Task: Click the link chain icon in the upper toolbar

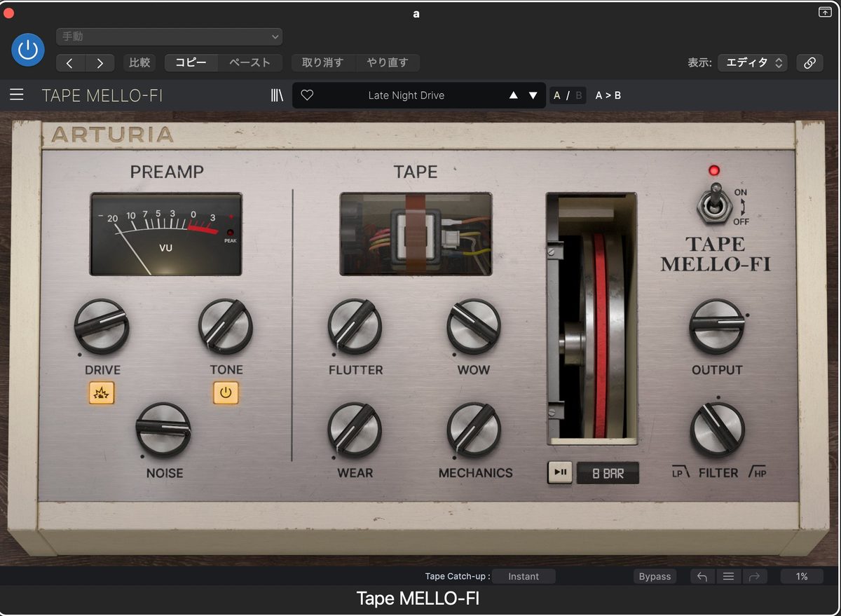Action: [809, 62]
